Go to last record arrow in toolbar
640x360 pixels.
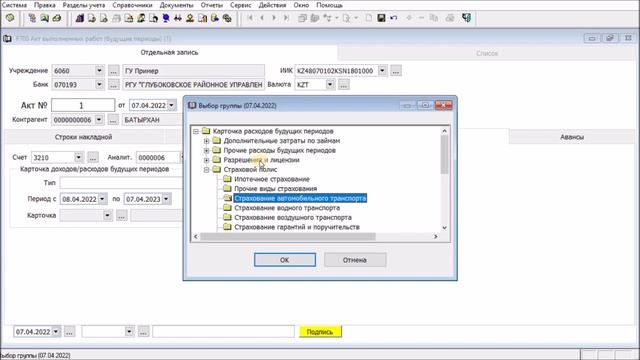pyautogui.click(x=286, y=18)
